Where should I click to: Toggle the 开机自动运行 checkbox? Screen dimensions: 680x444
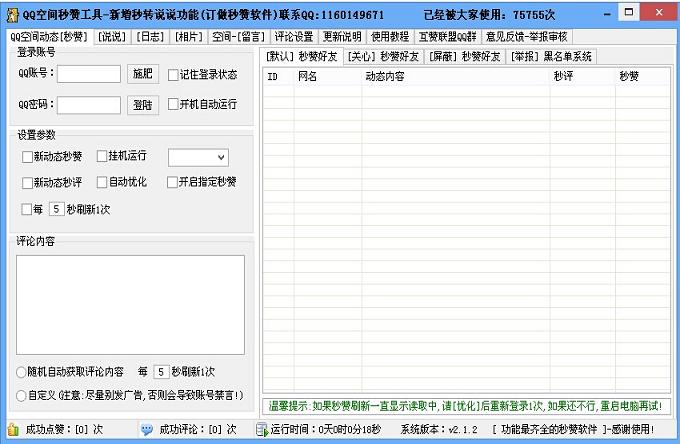point(173,104)
